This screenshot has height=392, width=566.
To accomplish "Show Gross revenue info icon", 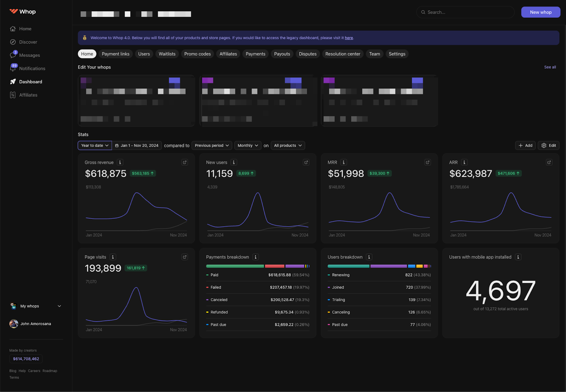I will (120, 162).
